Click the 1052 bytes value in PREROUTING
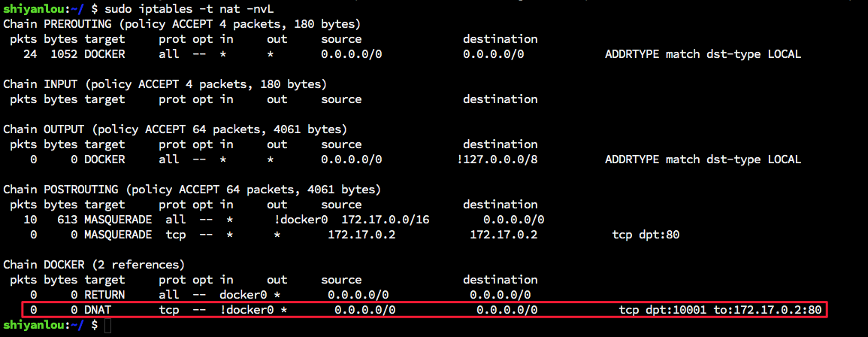868x337 pixels. [64, 54]
